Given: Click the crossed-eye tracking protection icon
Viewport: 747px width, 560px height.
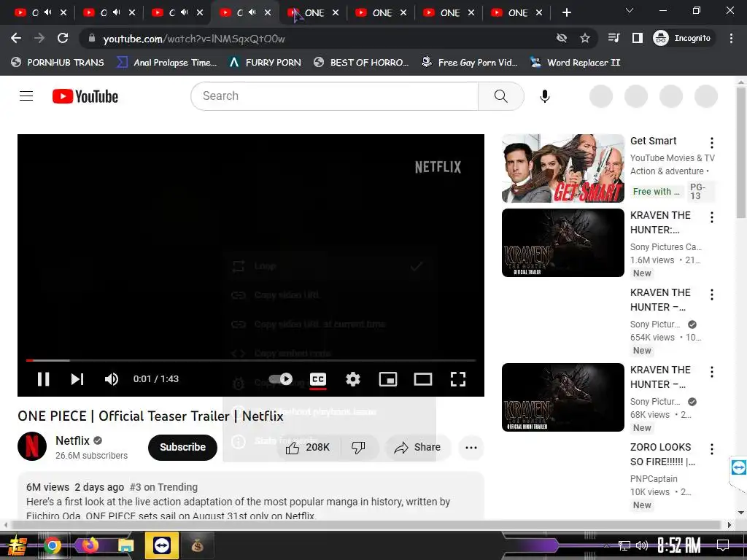Looking at the screenshot, I should [562, 38].
